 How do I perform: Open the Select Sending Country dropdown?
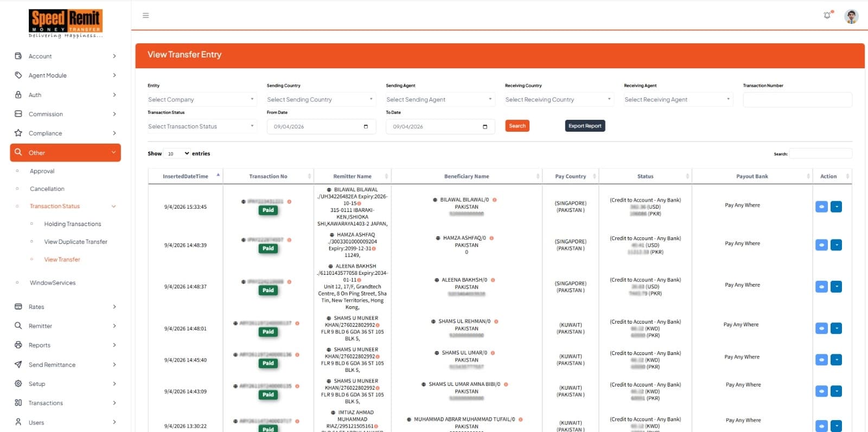tap(321, 99)
